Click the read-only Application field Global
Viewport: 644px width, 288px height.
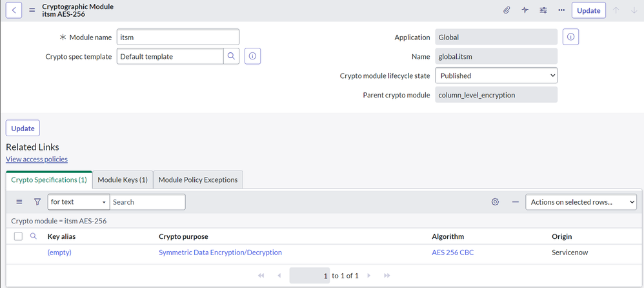pos(496,37)
